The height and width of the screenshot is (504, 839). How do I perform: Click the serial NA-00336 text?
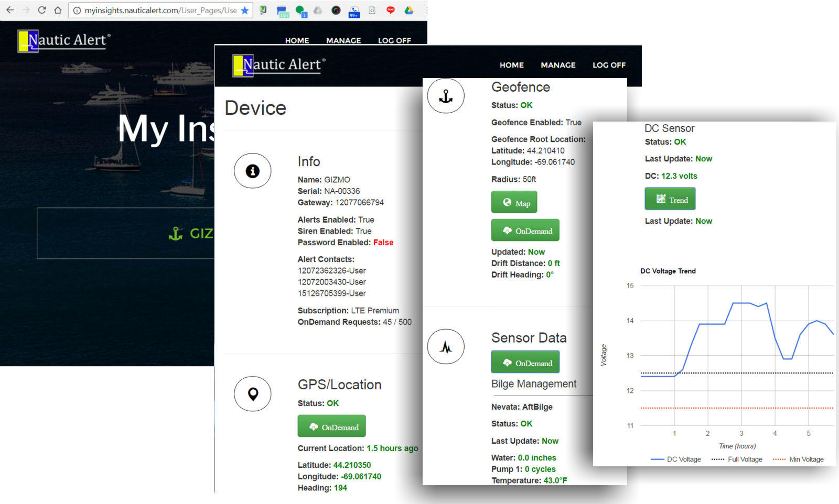(342, 191)
